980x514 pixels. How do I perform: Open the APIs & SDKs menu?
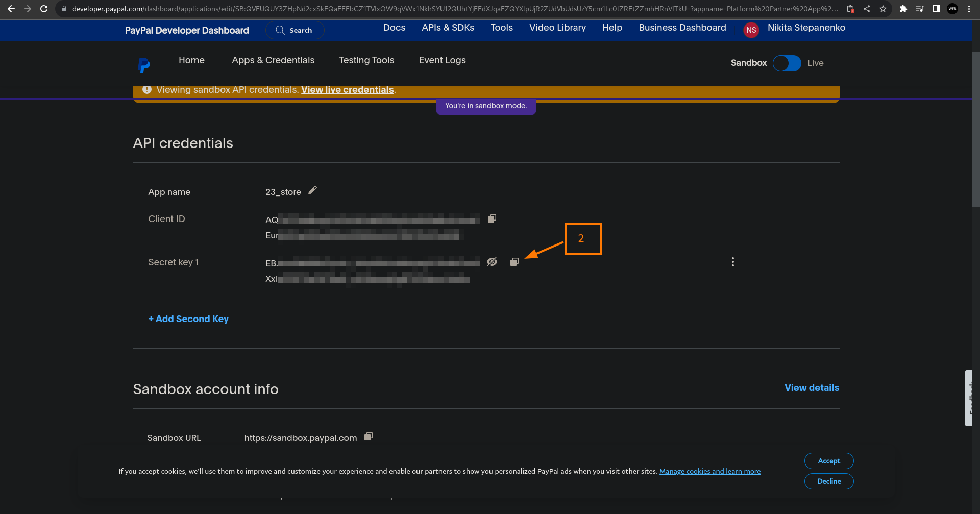click(x=448, y=28)
